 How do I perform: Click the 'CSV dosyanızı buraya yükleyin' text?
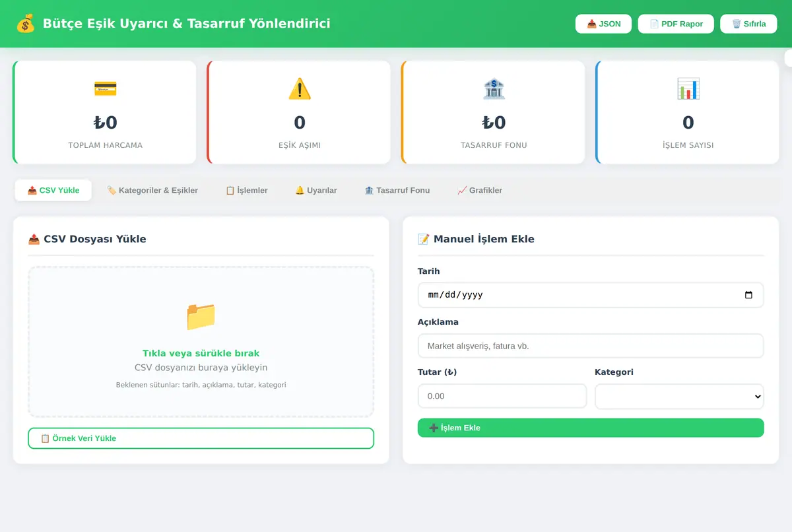(201, 368)
